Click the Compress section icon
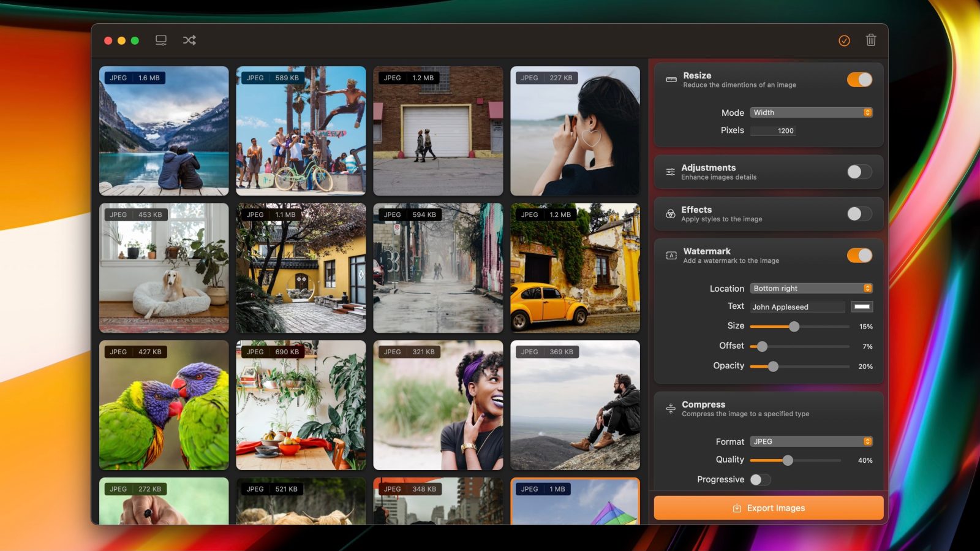 [671, 409]
